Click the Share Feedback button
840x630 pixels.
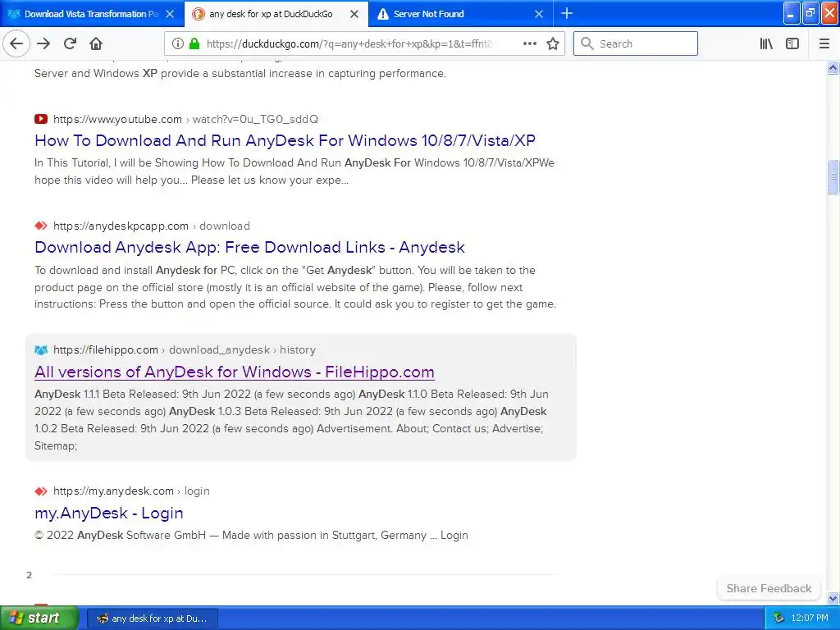[769, 588]
